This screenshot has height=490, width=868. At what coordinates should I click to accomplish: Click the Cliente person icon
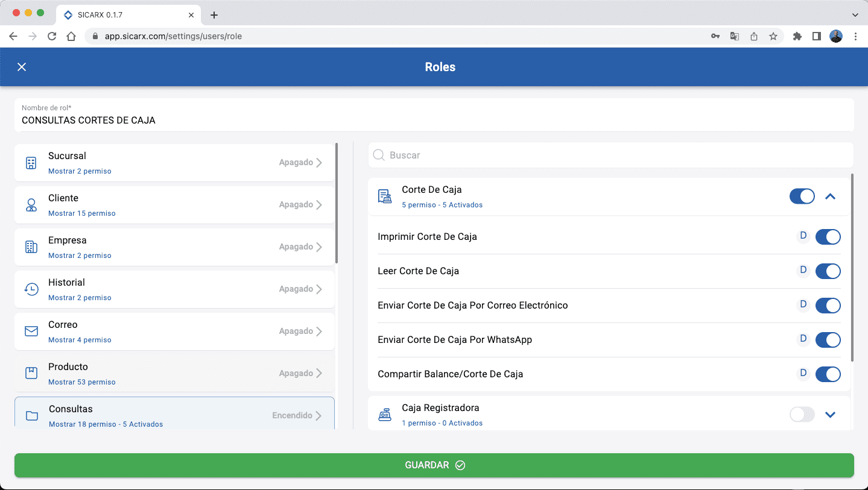31,205
